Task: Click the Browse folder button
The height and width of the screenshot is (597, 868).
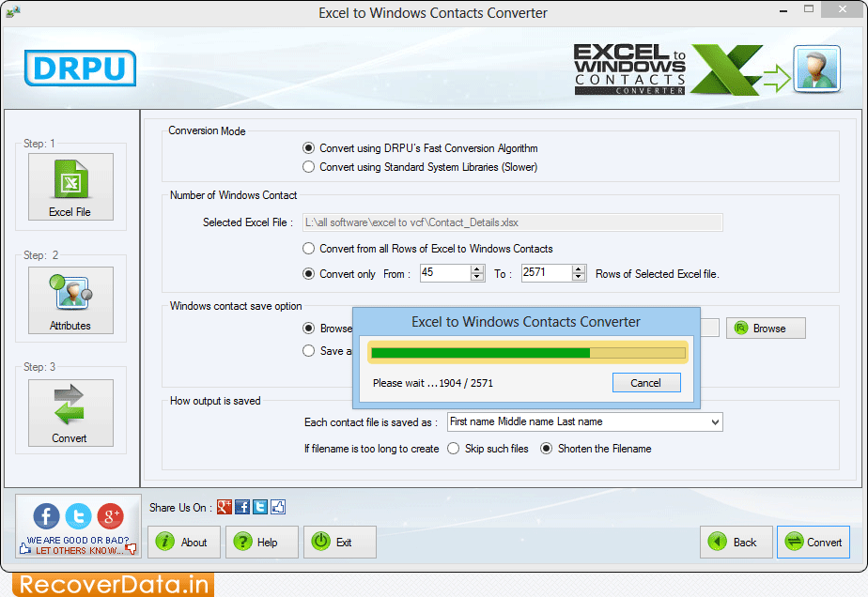Action: [x=766, y=329]
